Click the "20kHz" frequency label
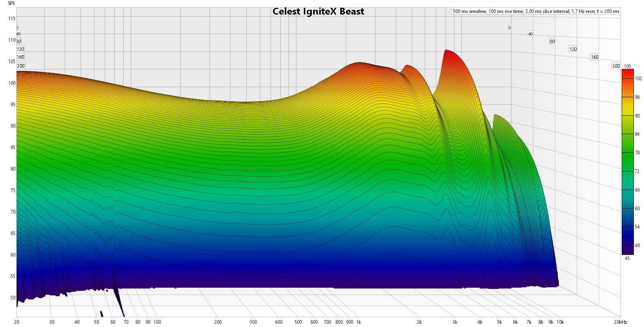Image resolution: width=644 pixels, height=327 pixels. [620, 322]
